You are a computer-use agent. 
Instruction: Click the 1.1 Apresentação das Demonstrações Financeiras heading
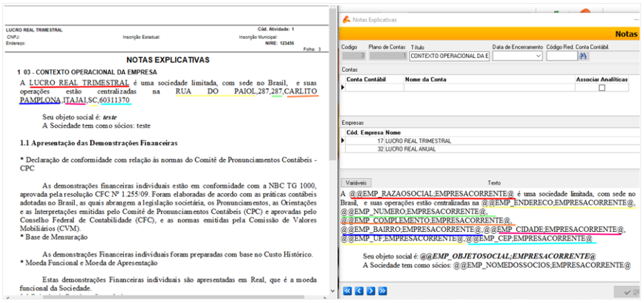tap(99, 144)
